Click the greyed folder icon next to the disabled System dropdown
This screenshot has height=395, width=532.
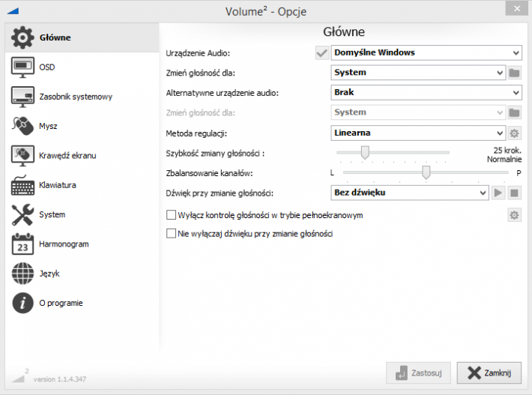(x=514, y=112)
